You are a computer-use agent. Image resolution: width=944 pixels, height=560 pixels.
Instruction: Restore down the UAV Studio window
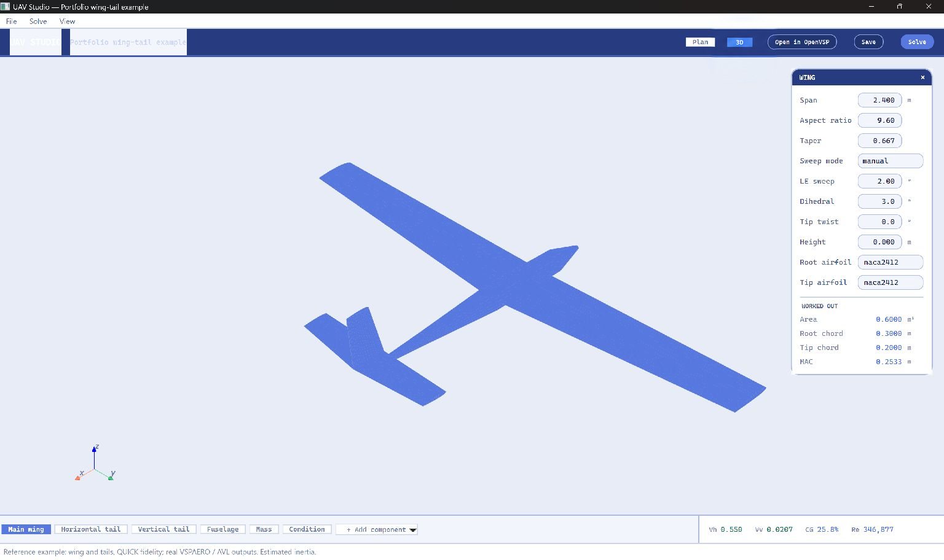click(900, 7)
